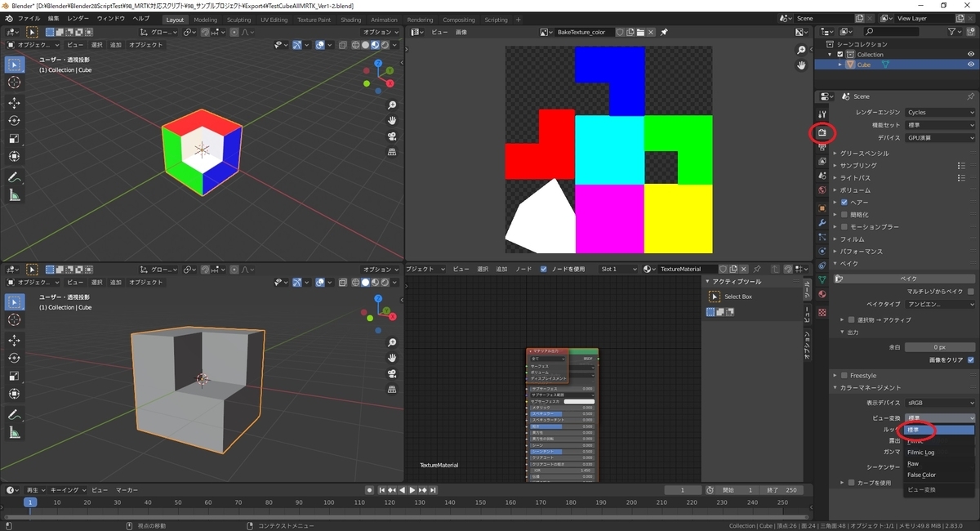Screen dimensions: 980x531
Task: Uncheck the ヘアー checkbox
Action: coord(844,202)
